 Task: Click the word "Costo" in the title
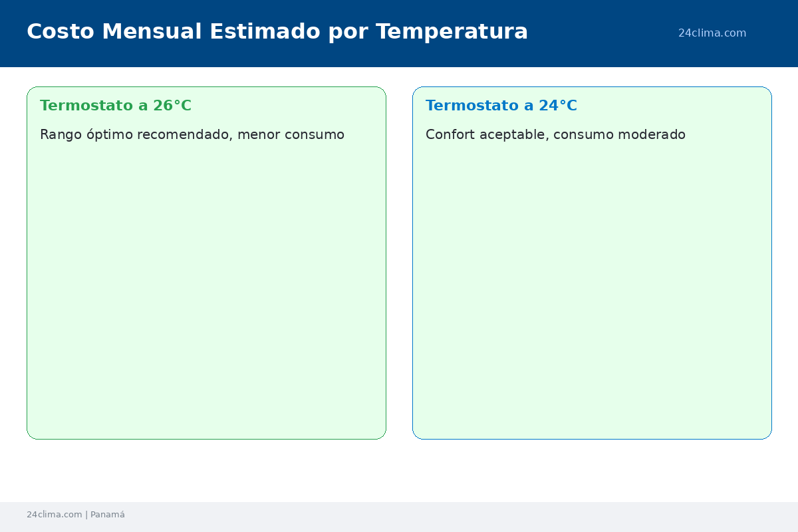pos(60,31)
